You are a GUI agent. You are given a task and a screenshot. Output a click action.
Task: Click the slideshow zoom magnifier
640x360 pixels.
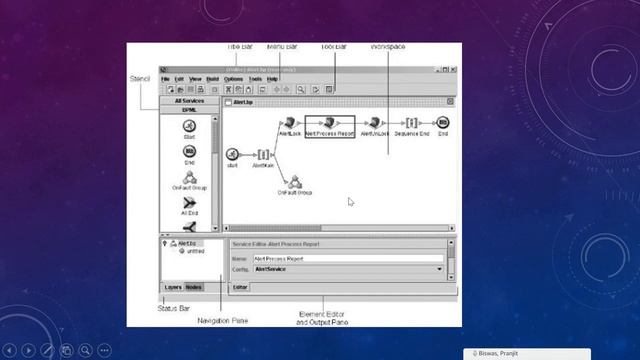85,350
